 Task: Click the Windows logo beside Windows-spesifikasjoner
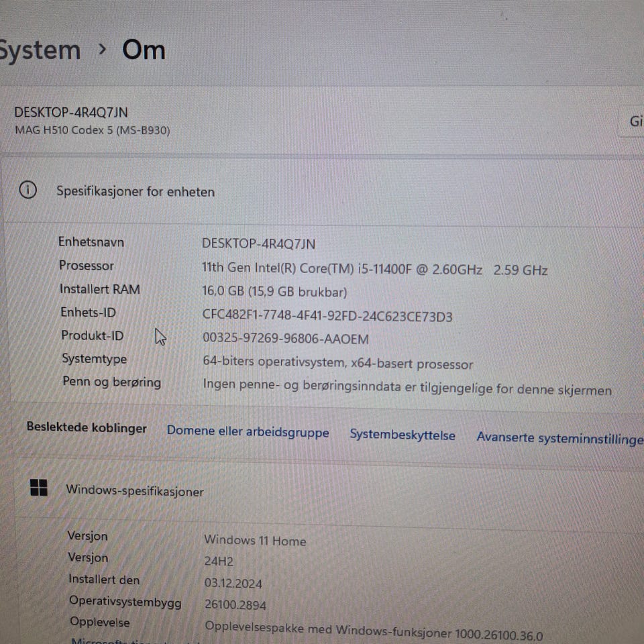coord(39,488)
